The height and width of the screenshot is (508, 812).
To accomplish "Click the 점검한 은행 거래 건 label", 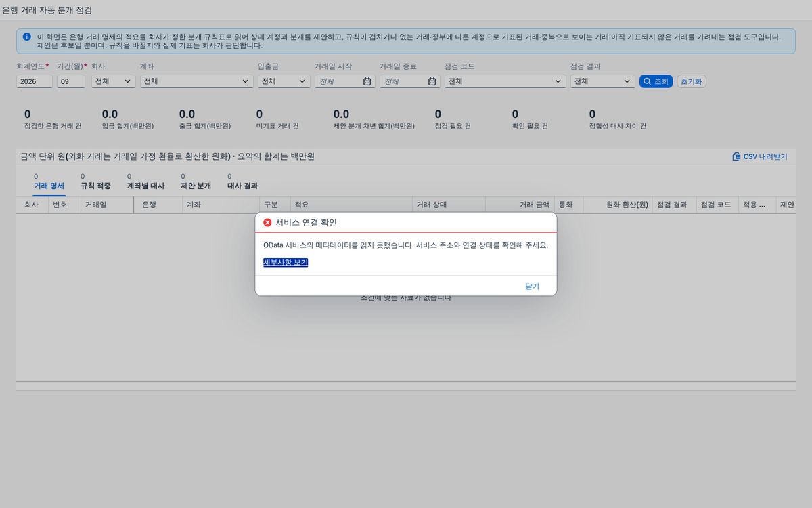I will coord(53,127).
